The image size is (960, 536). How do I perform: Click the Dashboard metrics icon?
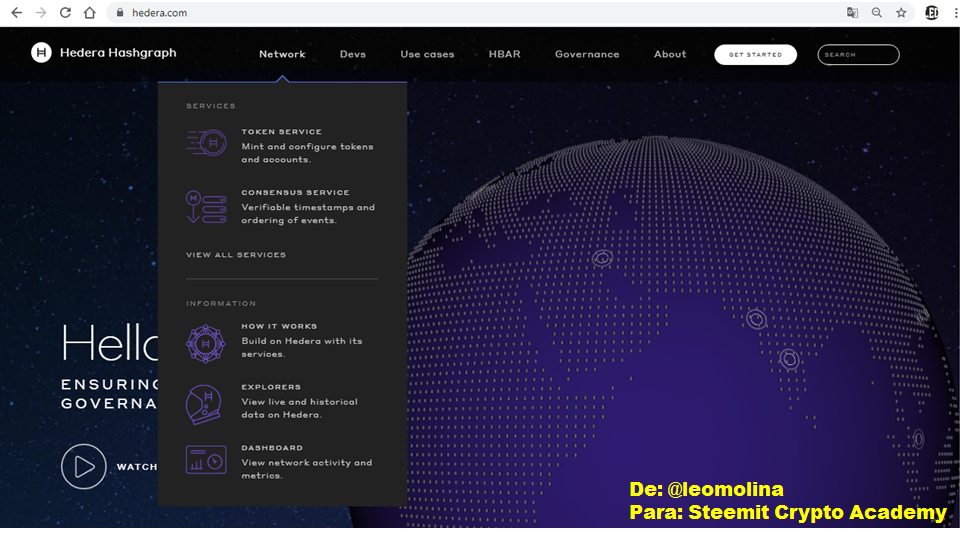206,459
